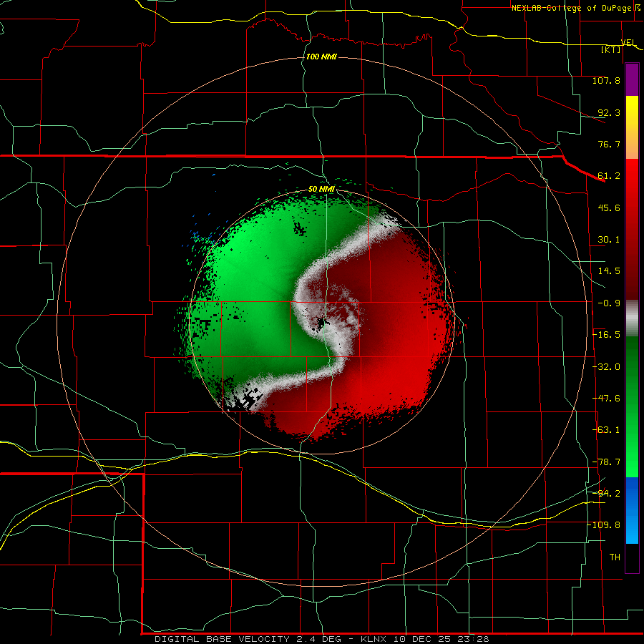Click the -78.7 legend value
644x644 pixels.
(606, 462)
